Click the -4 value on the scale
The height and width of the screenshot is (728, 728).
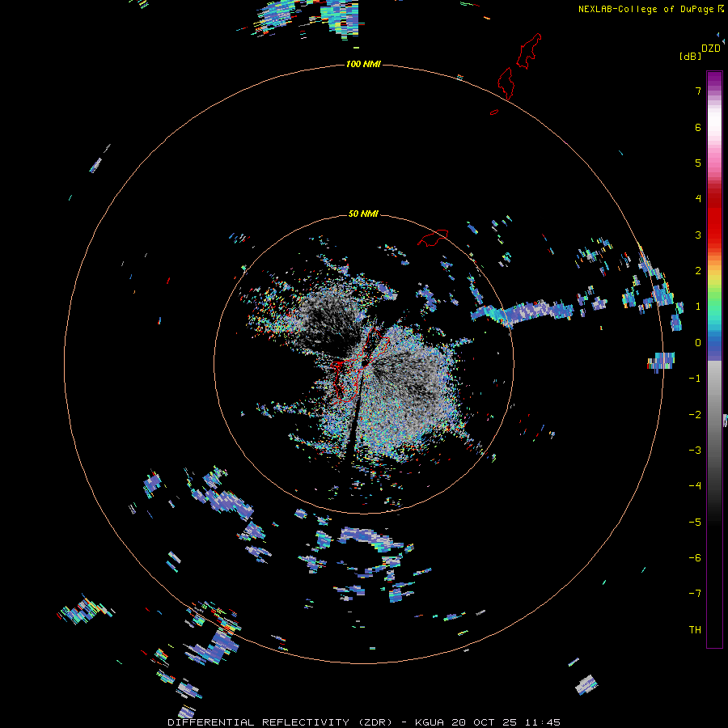695,486
